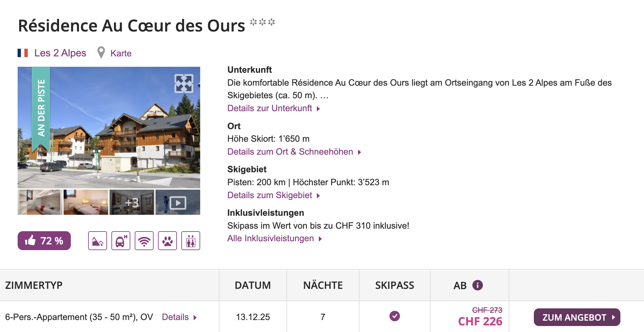Click the skipass included checkmark

click(x=394, y=316)
